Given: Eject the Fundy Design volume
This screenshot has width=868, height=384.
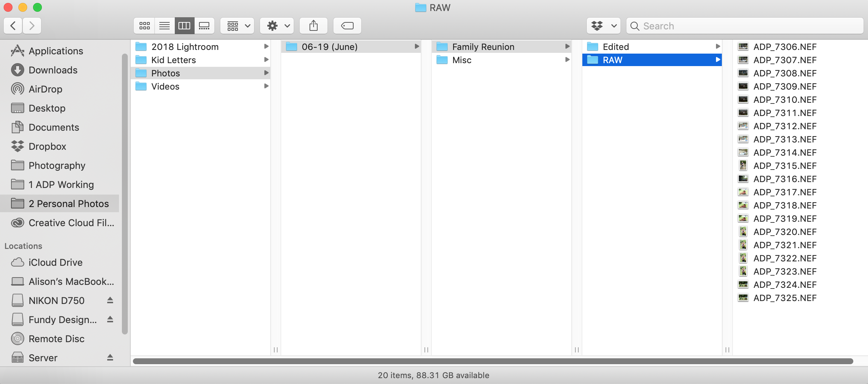Looking at the screenshot, I should [110, 319].
